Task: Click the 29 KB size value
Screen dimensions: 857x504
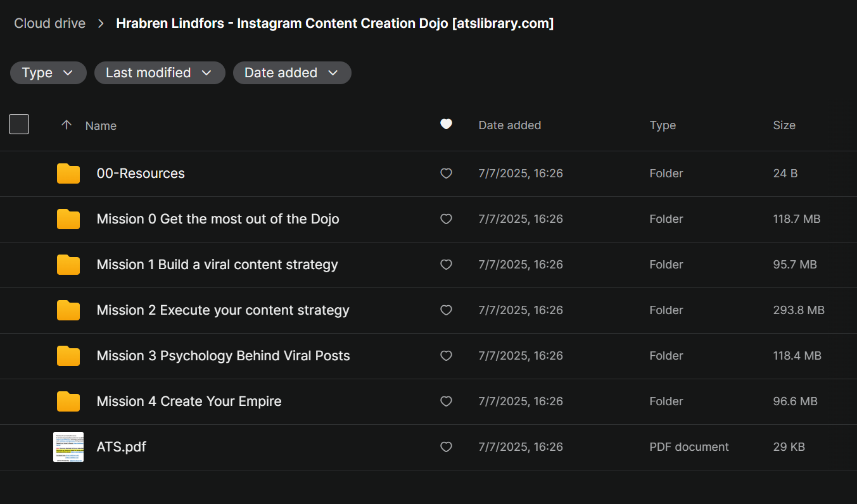Action: click(789, 447)
